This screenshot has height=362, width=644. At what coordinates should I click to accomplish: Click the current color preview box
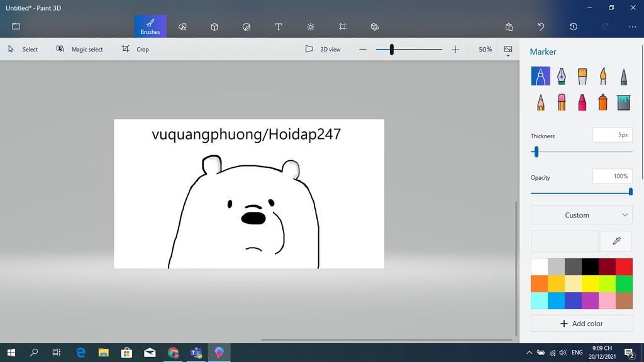tap(564, 241)
